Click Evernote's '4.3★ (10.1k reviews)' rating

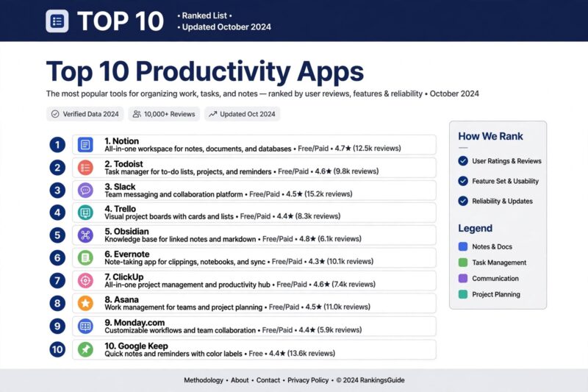click(x=341, y=261)
